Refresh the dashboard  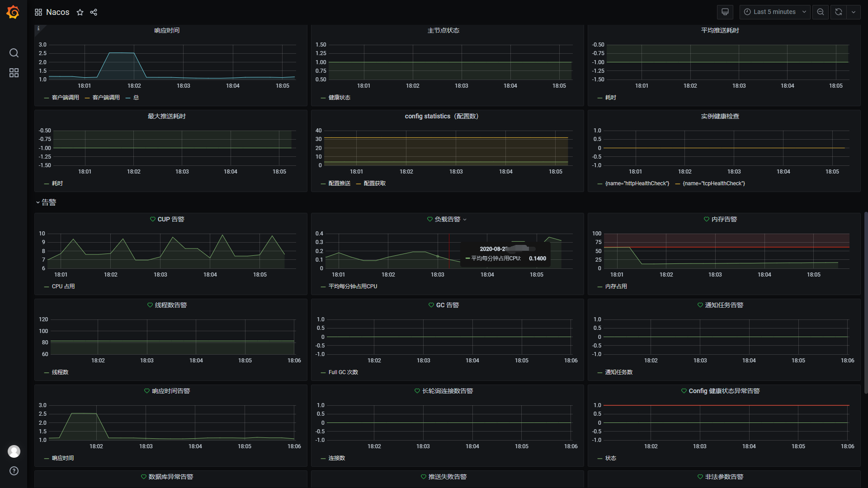click(x=839, y=12)
